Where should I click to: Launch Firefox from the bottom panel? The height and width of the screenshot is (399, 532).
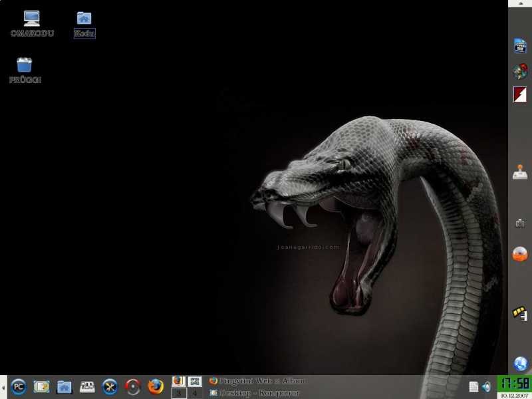pyautogui.click(x=156, y=387)
